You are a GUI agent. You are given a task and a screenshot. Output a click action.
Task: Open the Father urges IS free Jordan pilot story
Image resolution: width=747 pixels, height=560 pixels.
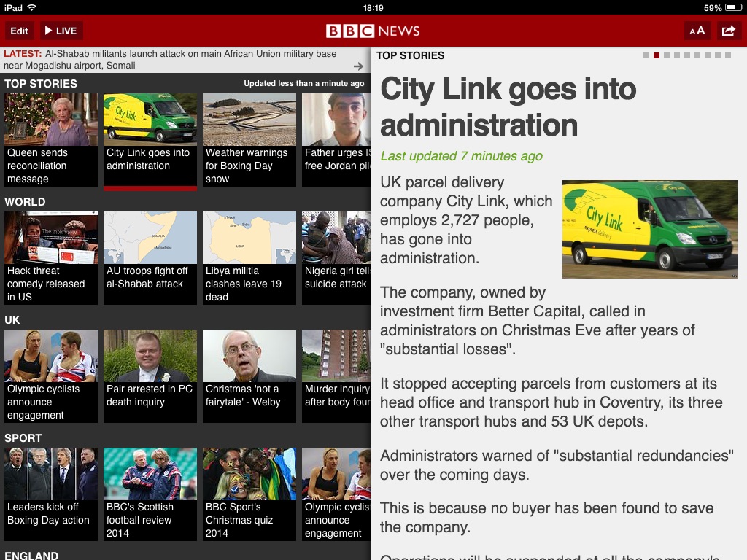pos(336,139)
